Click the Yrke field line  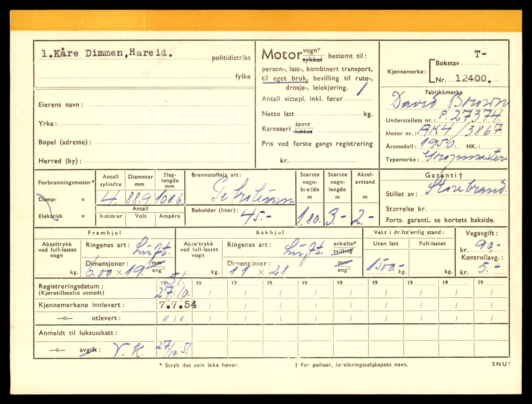pos(154,124)
